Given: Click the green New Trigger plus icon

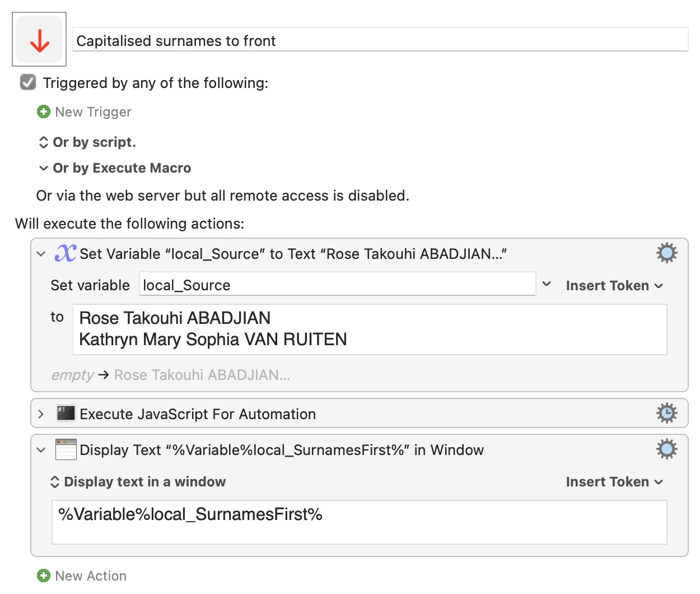Looking at the screenshot, I should click(43, 112).
